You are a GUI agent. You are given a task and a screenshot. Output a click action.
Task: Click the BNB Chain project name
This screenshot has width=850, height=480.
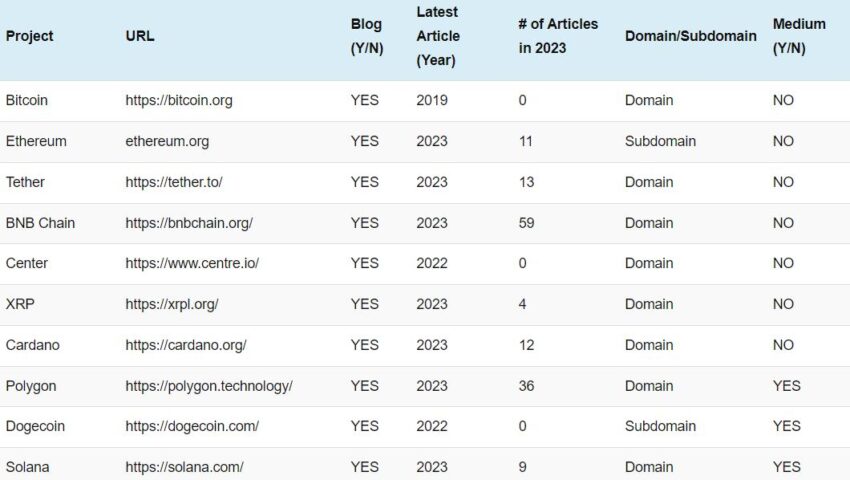click(x=40, y=223)
